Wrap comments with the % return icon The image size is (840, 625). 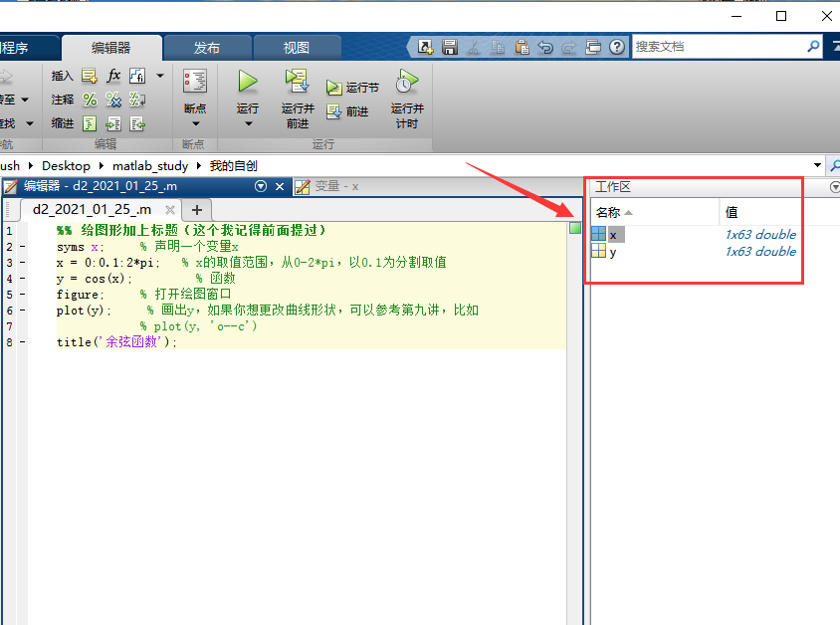137,100
